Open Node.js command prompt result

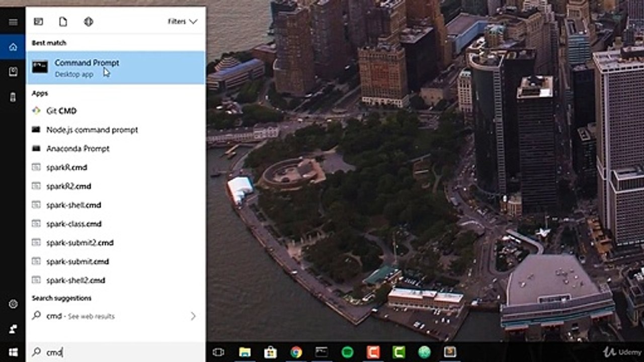click(116, 130)
